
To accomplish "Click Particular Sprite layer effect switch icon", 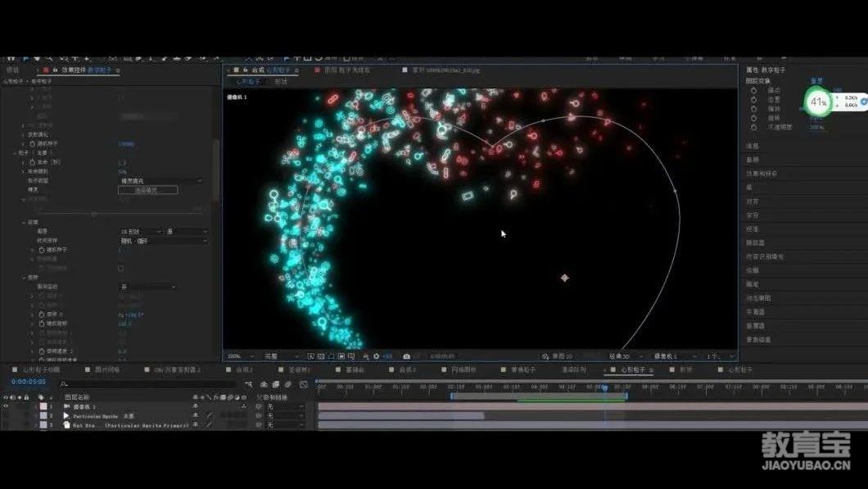I will [210, 415].
